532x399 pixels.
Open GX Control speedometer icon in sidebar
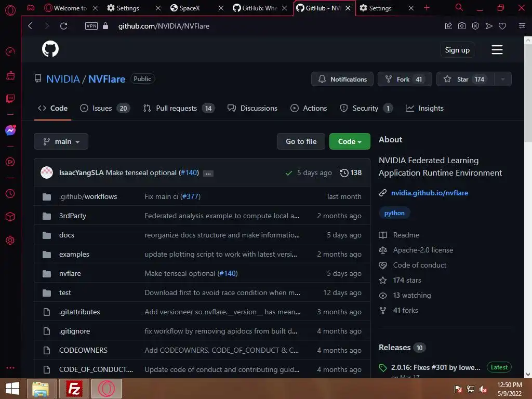pos(10,51)
